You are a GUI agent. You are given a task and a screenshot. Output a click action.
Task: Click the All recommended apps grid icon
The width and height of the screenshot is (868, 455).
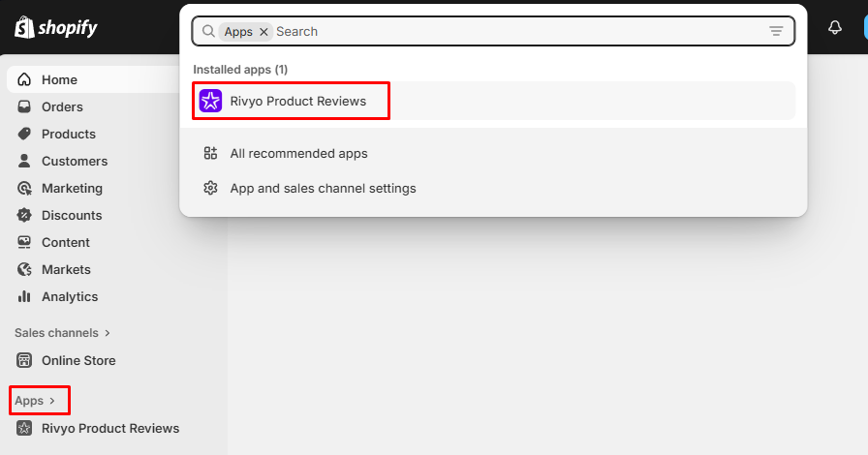(210, 153)
